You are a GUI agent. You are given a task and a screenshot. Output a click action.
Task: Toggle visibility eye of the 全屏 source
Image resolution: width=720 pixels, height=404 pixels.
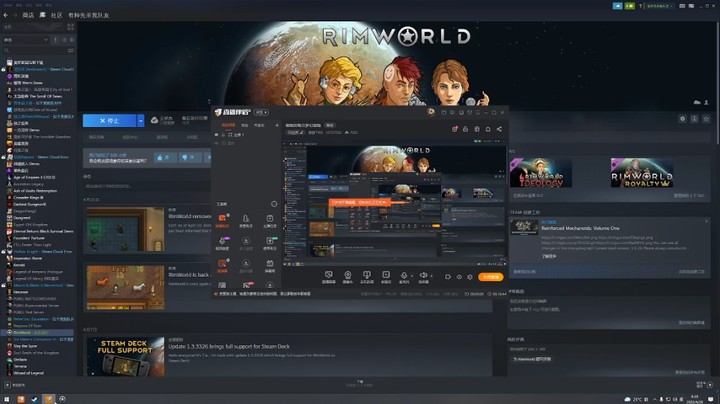[216, 135]
